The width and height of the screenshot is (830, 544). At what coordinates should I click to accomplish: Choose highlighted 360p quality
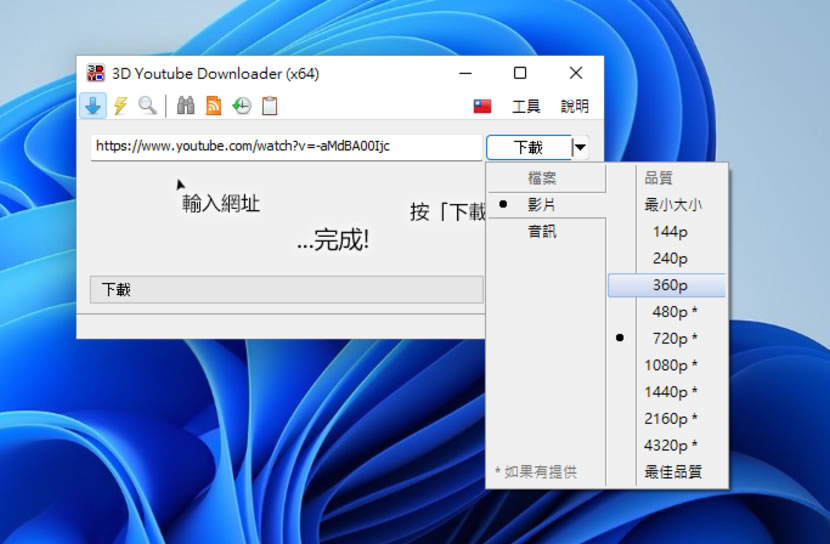pyautogui.click(x=667, y=285)
